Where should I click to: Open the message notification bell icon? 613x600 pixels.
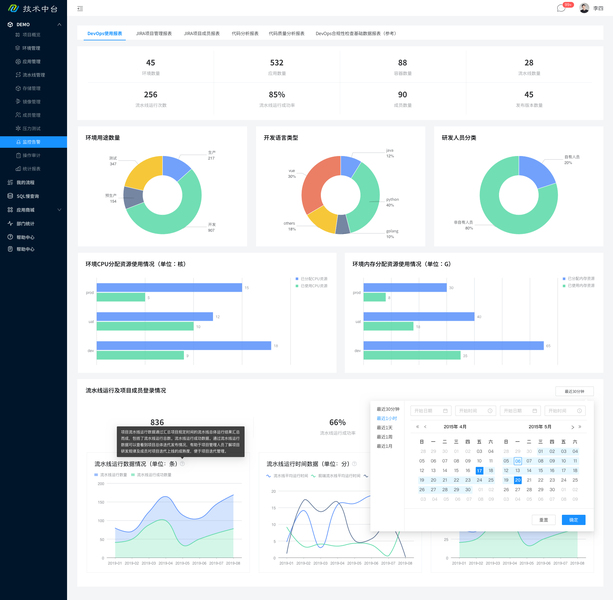[561, 8]
